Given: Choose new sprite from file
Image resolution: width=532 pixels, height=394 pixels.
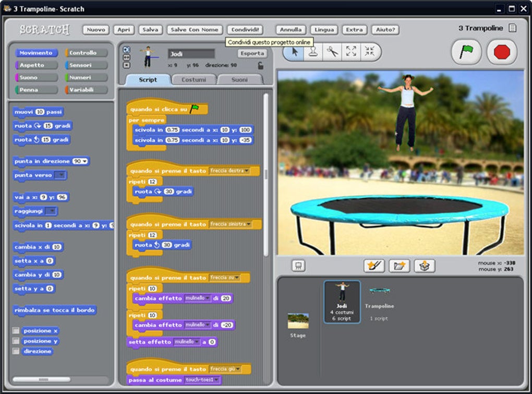Looking at the screenshot, I should [400, 266].
